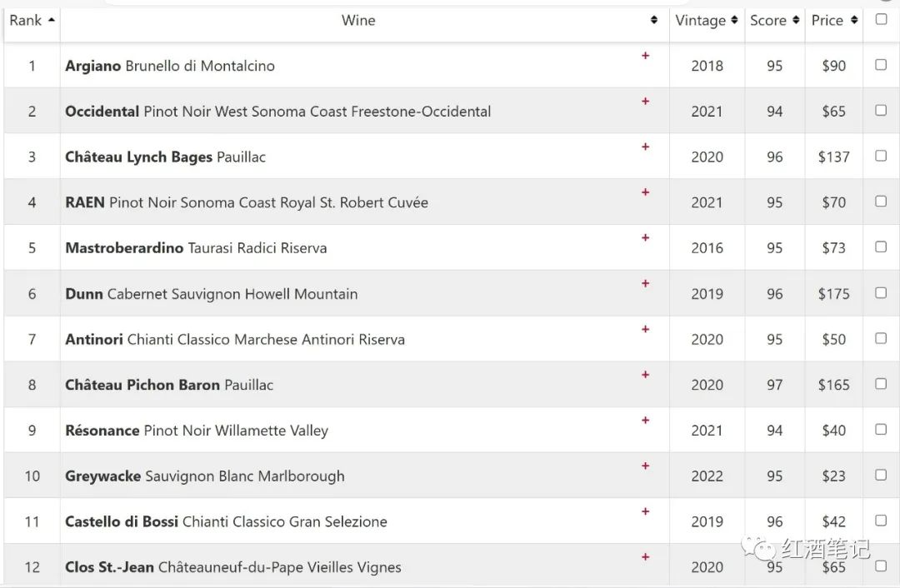Sort table by Vintage column
This screenshot has width=900, height=588.
point(707,20)
